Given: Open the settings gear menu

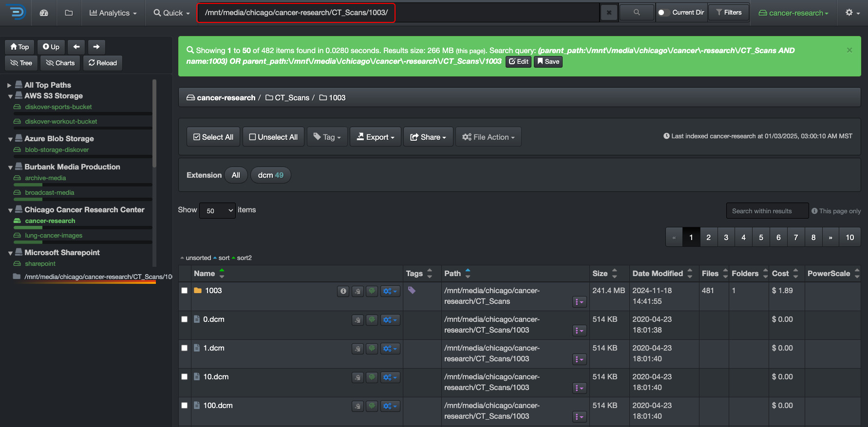Looking at the screenshot, I should [852, 13].
